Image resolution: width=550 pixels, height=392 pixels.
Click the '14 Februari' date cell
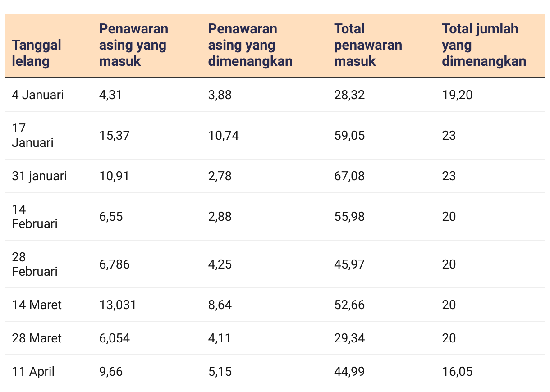35,217
